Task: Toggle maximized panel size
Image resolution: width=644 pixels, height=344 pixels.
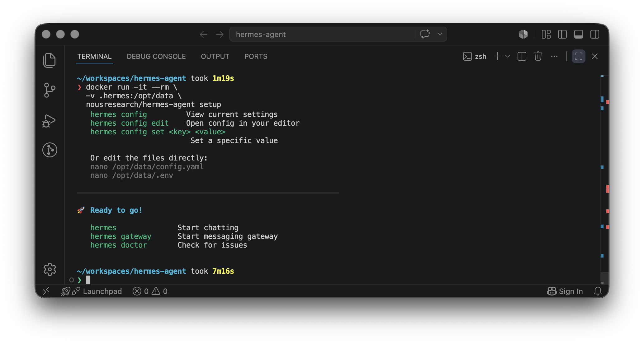Action: (x=579, y=56)
